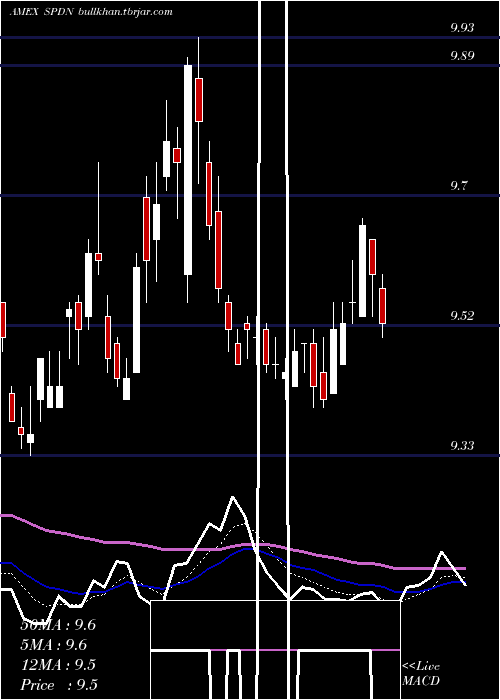Click the 9.93 price level label
The width and height of the screenshot is (500, 700).
(462, 28)
